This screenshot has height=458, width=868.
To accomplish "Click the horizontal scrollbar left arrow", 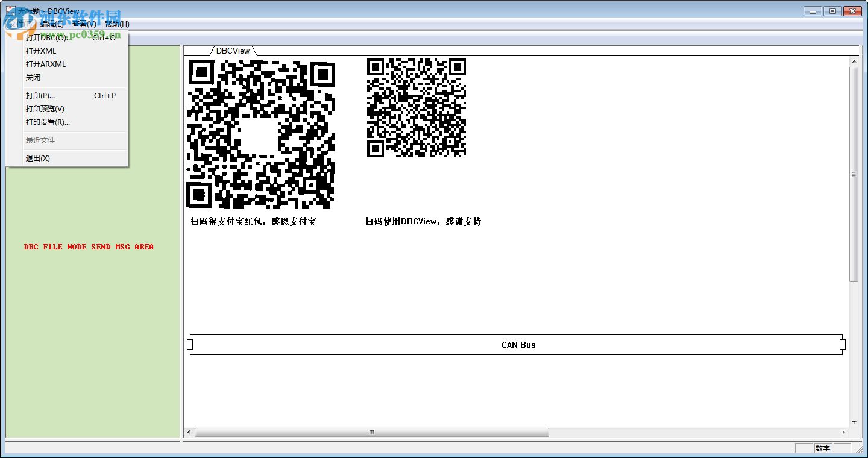I will click(x=187, y=432).
